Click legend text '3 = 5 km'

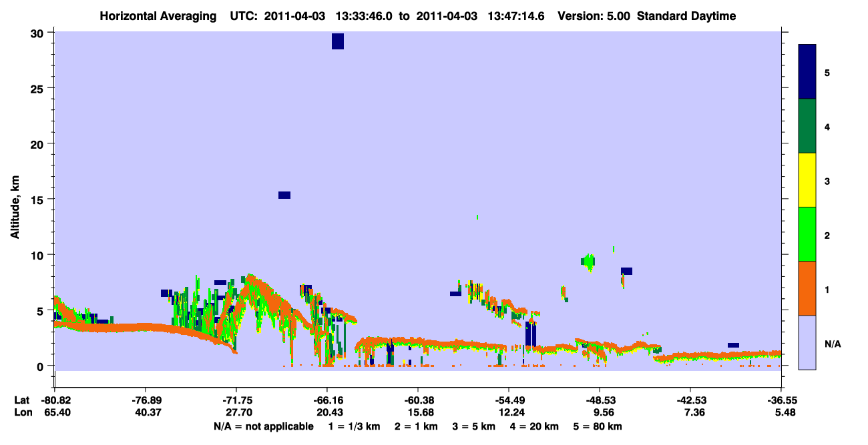473,426
